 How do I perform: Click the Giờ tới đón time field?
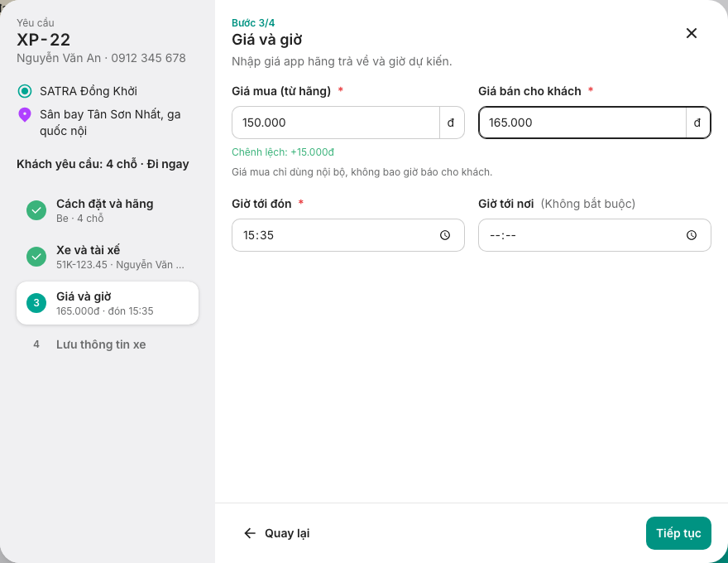(348, 235)
